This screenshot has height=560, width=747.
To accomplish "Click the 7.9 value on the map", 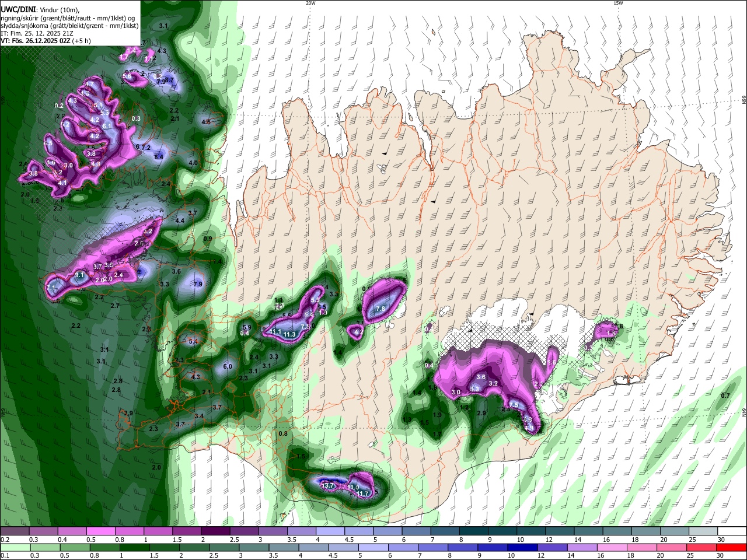I will 198,285.
